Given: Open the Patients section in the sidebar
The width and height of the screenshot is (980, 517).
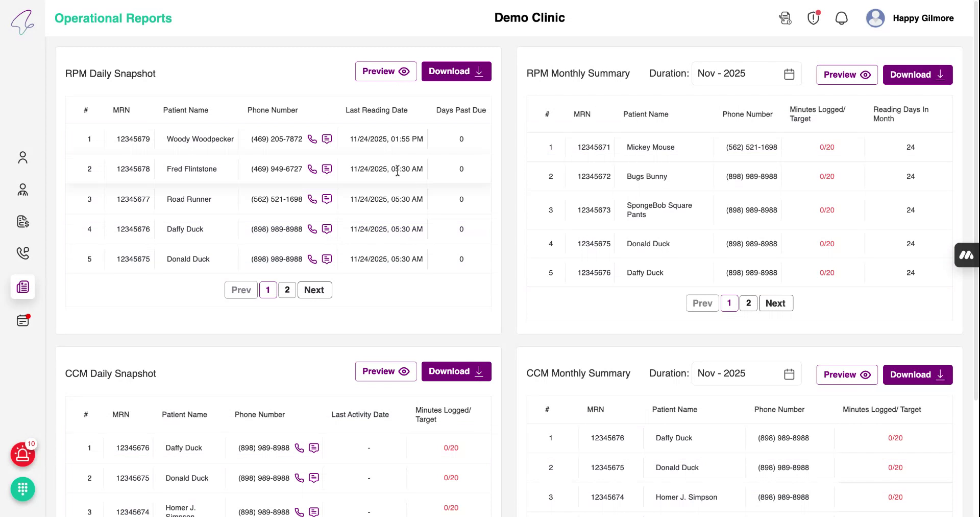Looking at the screenshot, I should pos(22,157).
